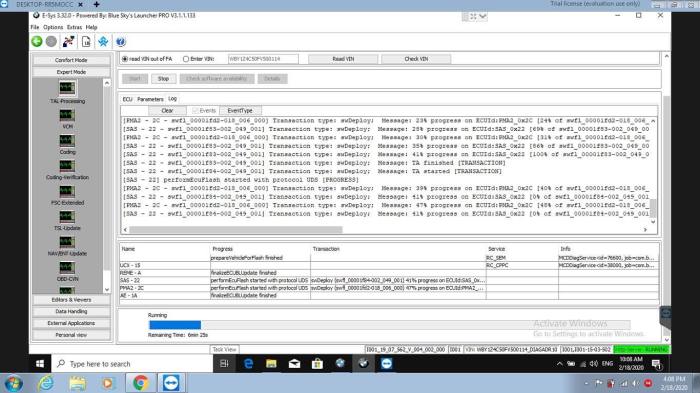This screenshot has height=393, width=700.
Task: Open the TAL-Processing module icon
Action: [67, 88]
